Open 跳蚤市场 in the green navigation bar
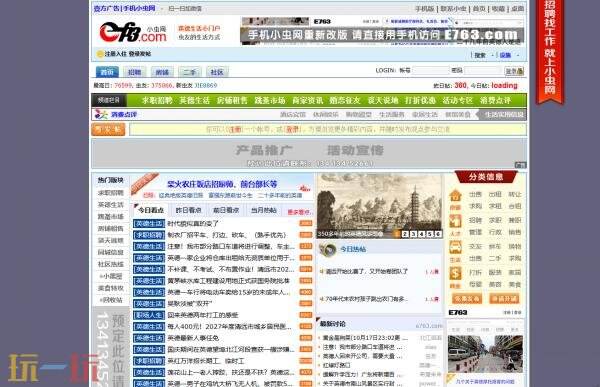The height and width of the screenshot is (387, 600). 270,101
